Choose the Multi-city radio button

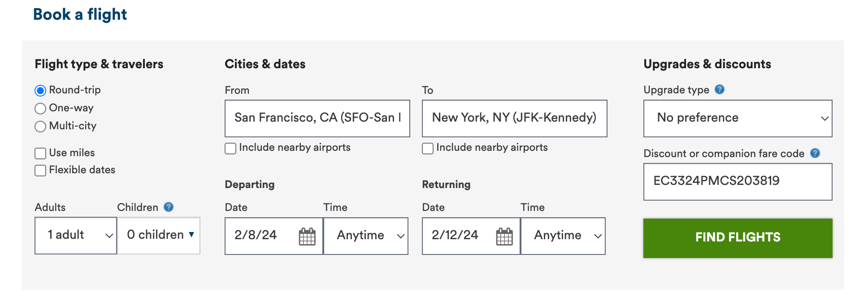click(x=40, y=127)
